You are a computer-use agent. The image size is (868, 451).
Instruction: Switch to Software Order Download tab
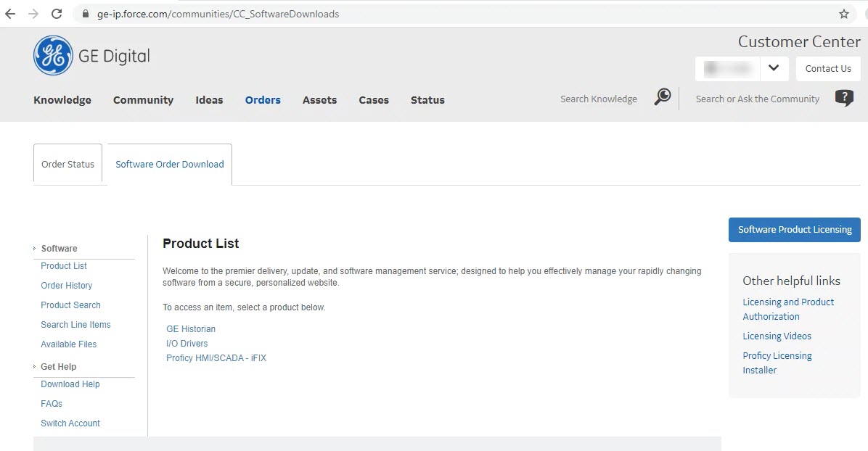tap(169, 164)
